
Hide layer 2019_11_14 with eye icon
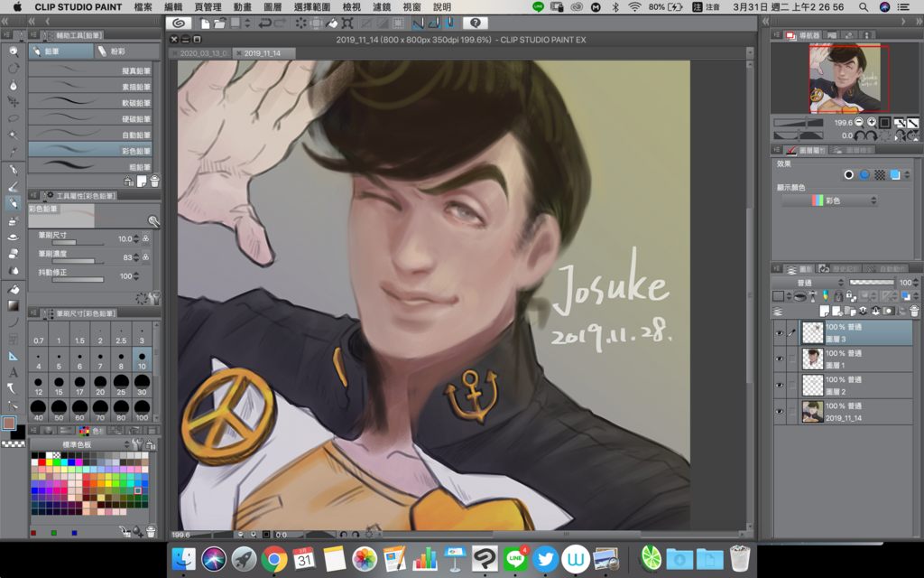(779, 412)
